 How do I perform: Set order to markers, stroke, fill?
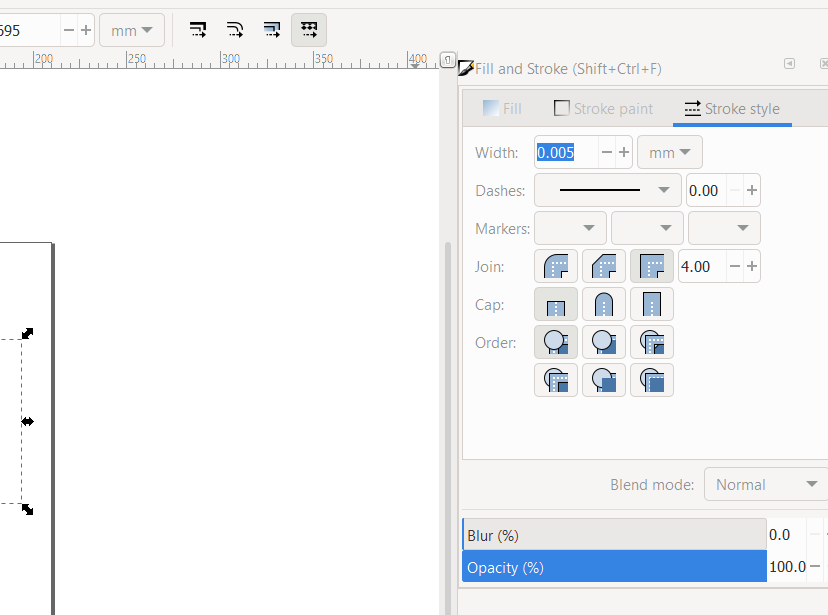click(x=652, y=380)
